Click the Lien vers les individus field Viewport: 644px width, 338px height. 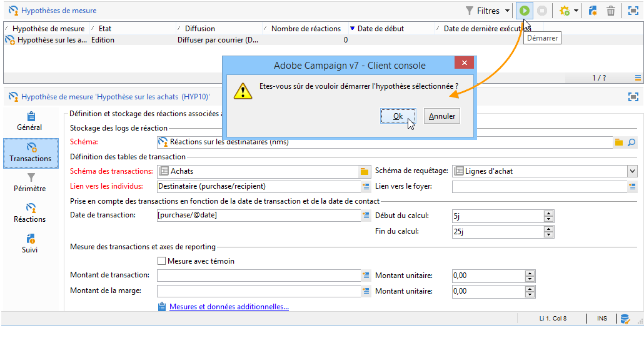pos(259,186)
